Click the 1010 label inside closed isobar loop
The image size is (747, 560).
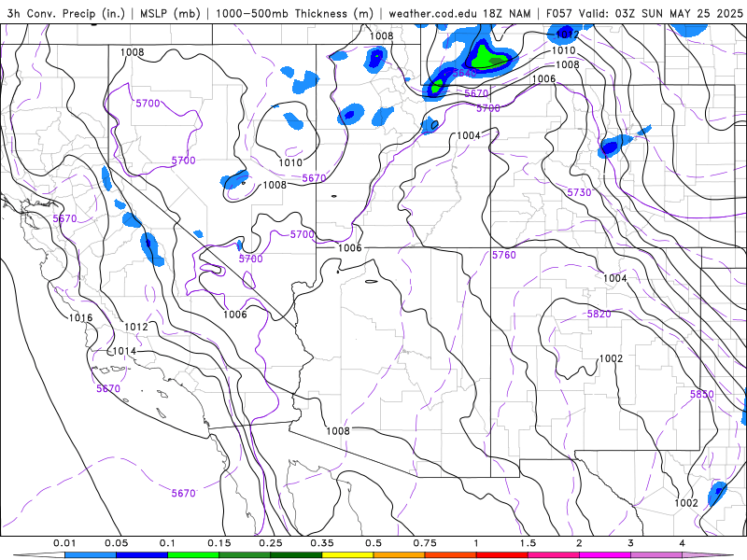pos(290,162)
